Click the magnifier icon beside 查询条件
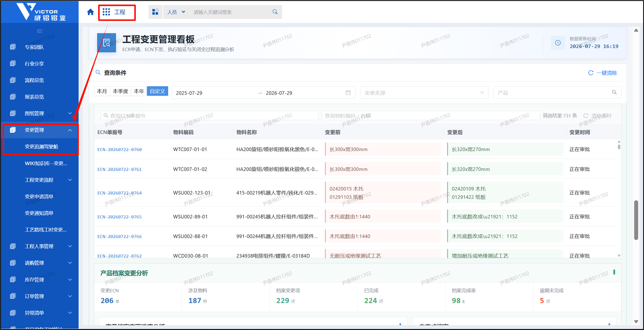644x330 pixels. (98, 73)
